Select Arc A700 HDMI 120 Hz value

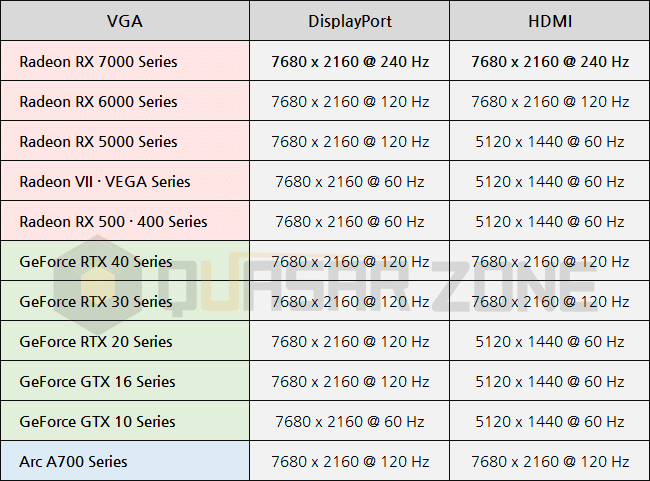(x=550, y=462)
